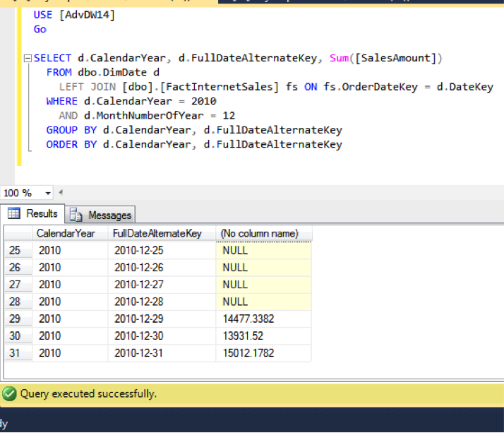Click the NULL cell for 2010-12-27
Viewport: 504px width, 433px height.
[x=263, y=285]
